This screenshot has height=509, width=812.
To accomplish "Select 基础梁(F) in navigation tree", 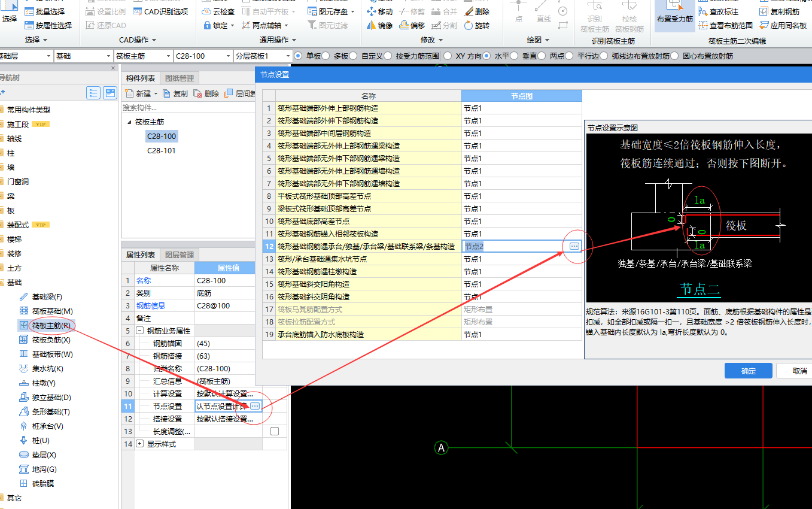I will point(41,297).
